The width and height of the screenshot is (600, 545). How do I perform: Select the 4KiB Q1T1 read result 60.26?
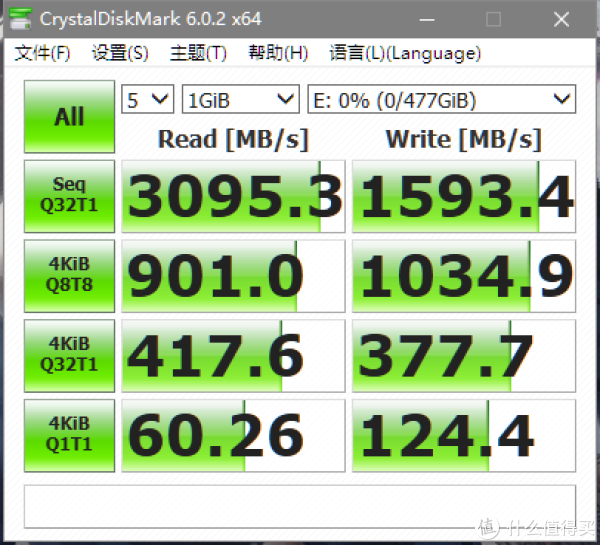[x=233, y=435]
